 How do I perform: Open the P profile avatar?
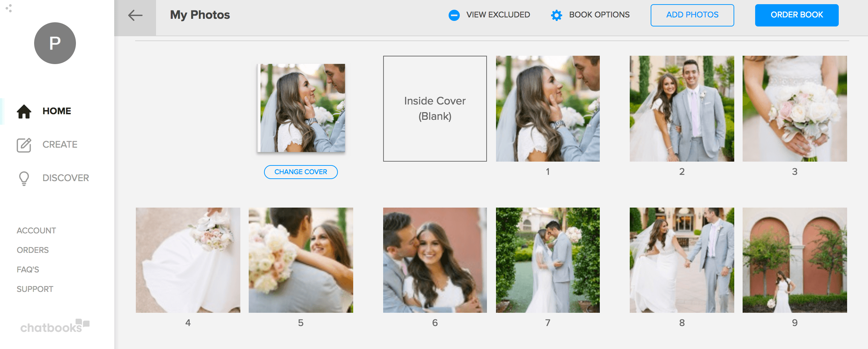tap(55, 43)
